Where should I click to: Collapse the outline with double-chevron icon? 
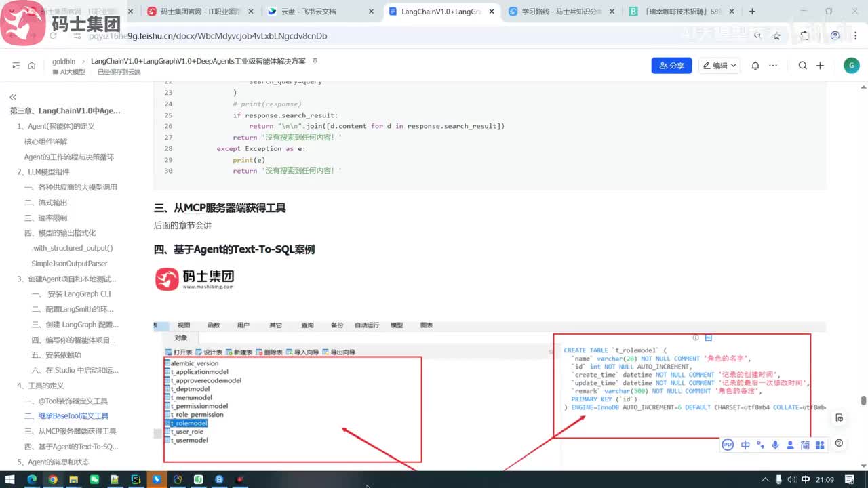(13, 97)
